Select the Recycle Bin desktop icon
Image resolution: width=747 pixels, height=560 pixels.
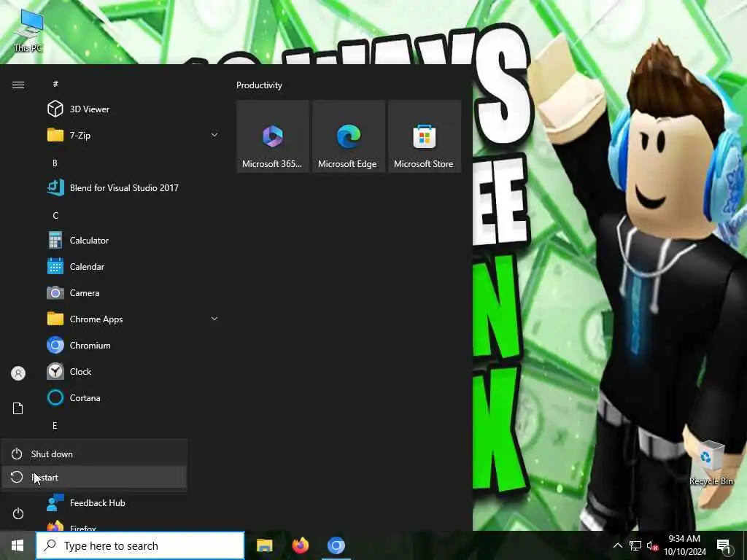pos(711,464)
